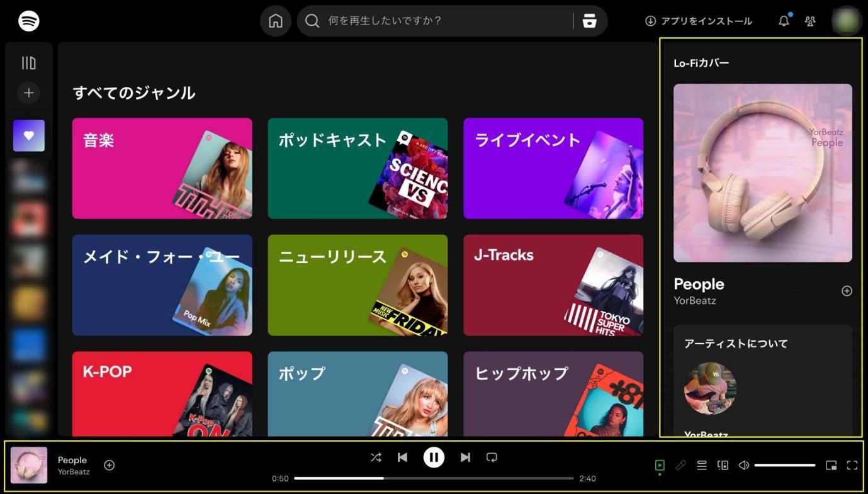Open the user profile avatar
Screen dimensions: 868x494
tap(847, 21)
